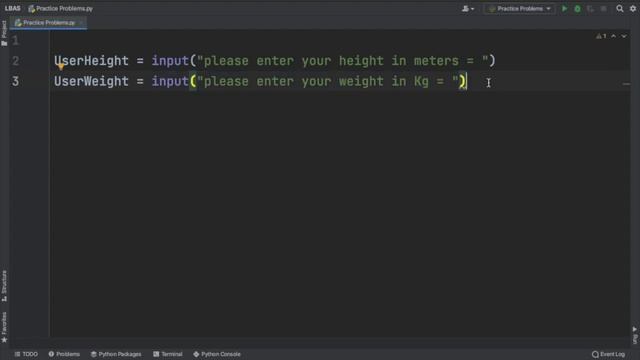Viewport: 640px width, 360px height.
Task: Click the highlighted closing parenthesis on line 3
Action: (462, 81)
